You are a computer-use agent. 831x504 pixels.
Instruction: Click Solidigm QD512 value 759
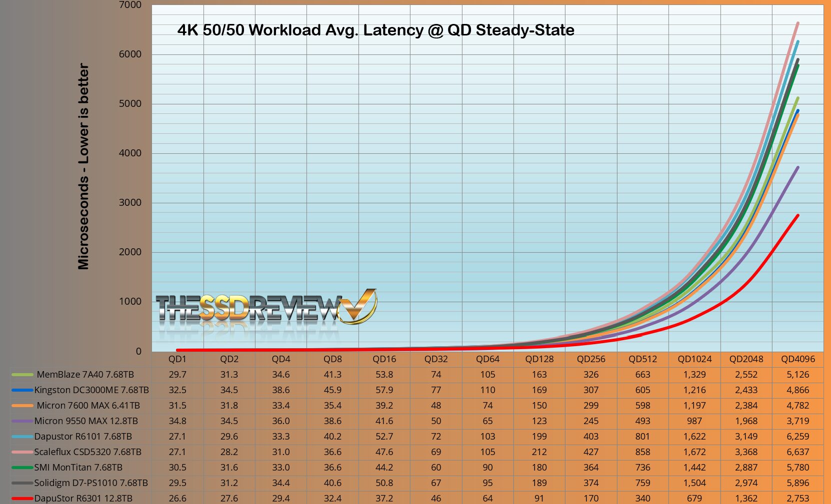point(642,483)
